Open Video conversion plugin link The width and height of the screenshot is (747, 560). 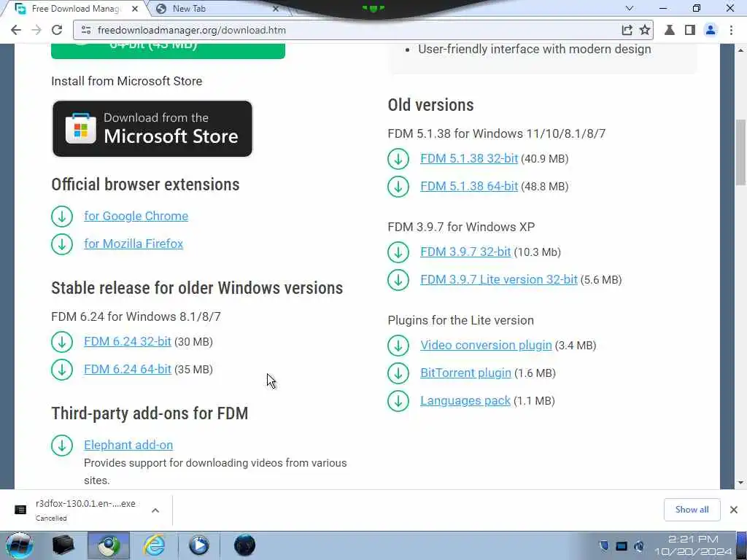(486, 345)
